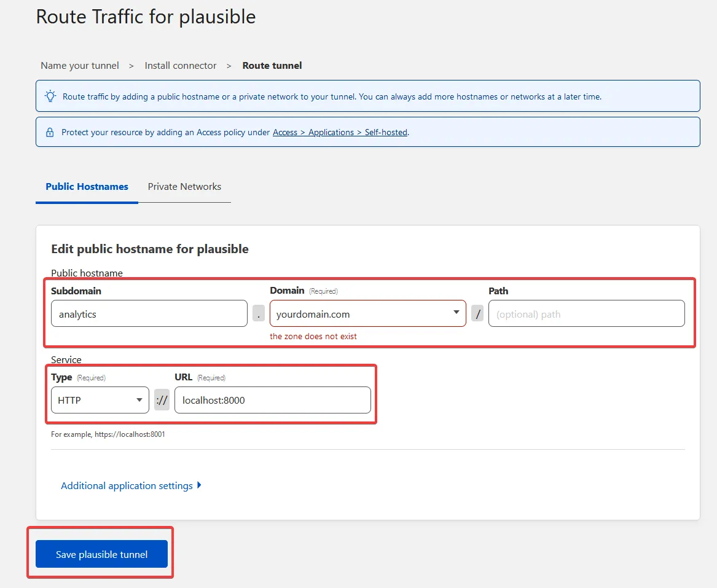Click the URL field containing localhost:8000
Image resolution: width=717 pixels, height=588 pixels.
tap(273, 399)
